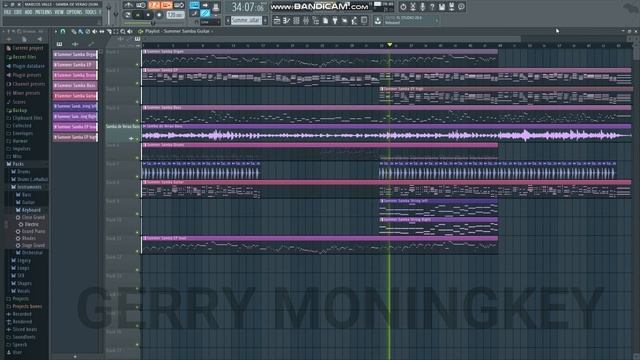Select the playlist Delete tool
The image size is (640, 360).
(x=87, y=31)
